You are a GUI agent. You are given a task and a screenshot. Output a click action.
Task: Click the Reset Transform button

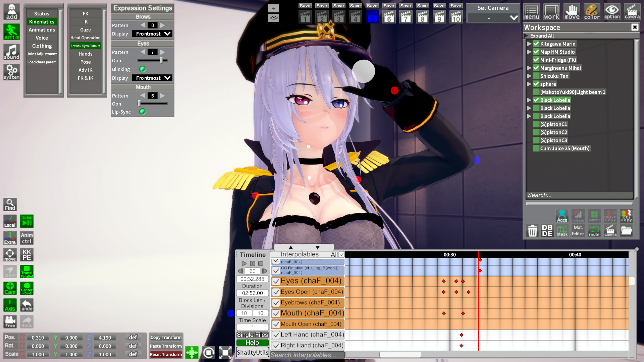[x=166, y=354]
